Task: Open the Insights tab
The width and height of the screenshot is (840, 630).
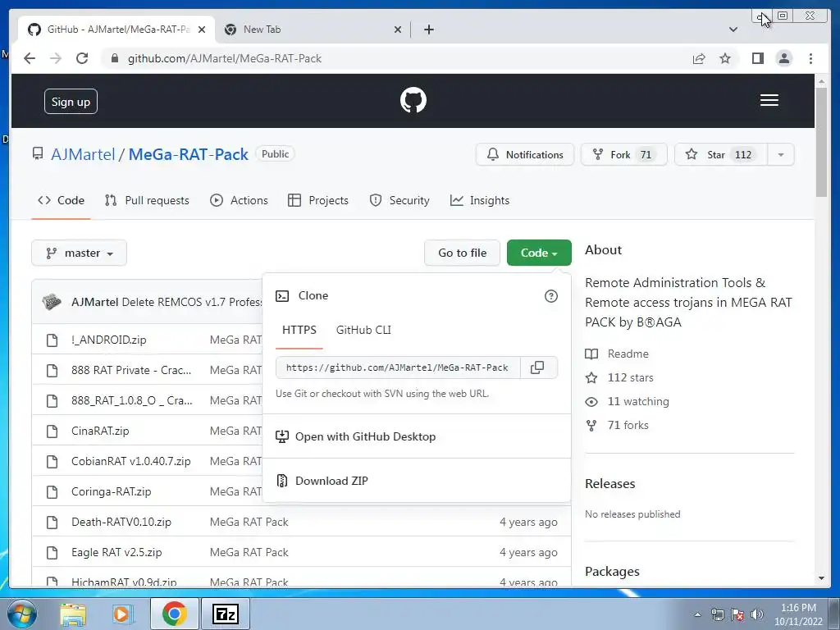Action: (480, 200)
